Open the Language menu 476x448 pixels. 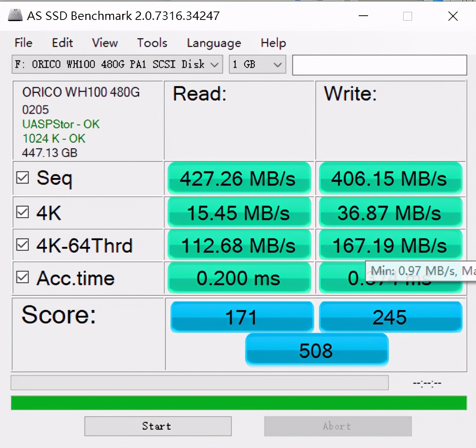click(x=214, y=43)
